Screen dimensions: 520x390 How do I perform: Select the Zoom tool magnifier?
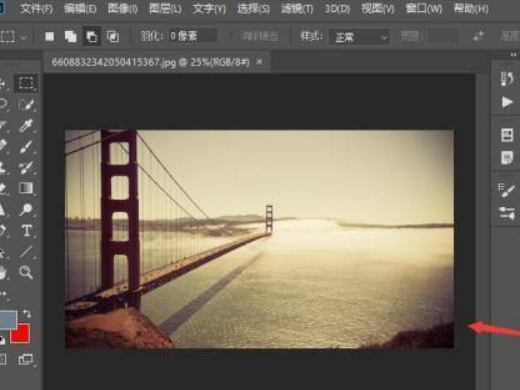(x=26, y=272)
